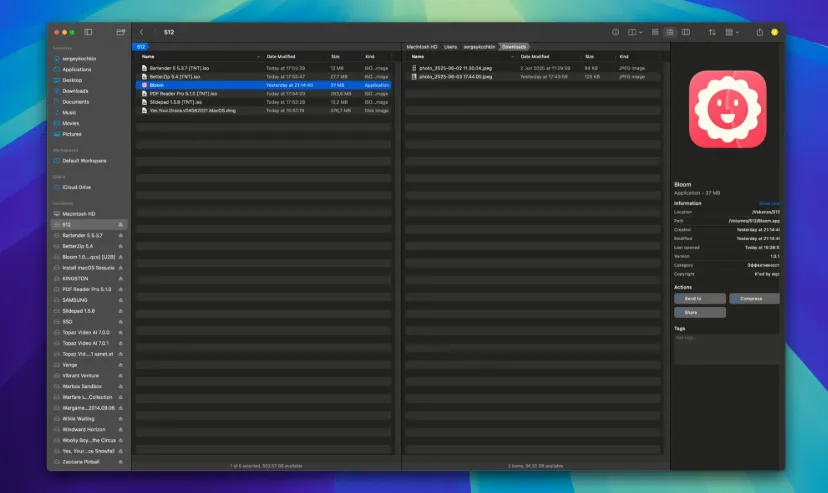Open Documents in the sidebar
This screenshot has height=493, width=828.
(76, 102)
